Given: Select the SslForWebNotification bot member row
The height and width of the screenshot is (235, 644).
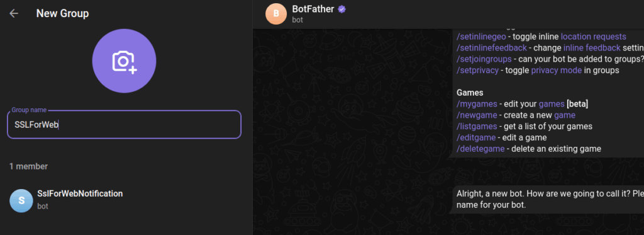Looking at the screenshot, I should click(125, 200).
